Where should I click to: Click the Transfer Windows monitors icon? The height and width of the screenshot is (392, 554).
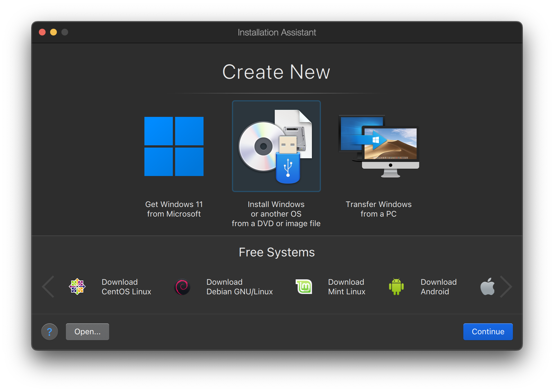[379, 146]
